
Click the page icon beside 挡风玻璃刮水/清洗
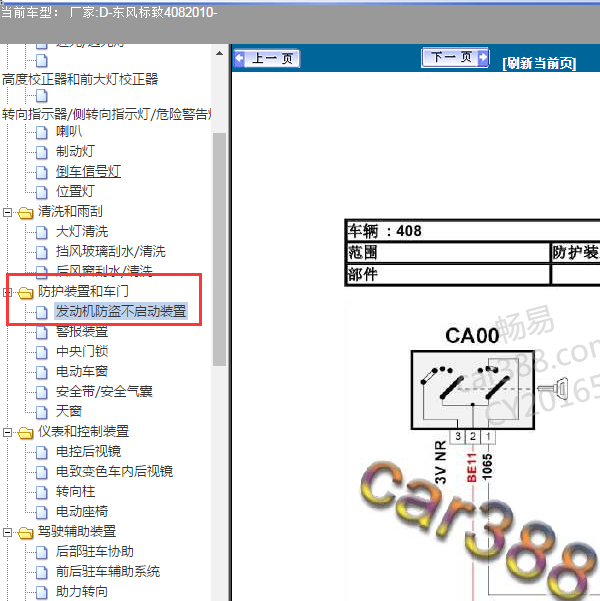click(42, 252)
